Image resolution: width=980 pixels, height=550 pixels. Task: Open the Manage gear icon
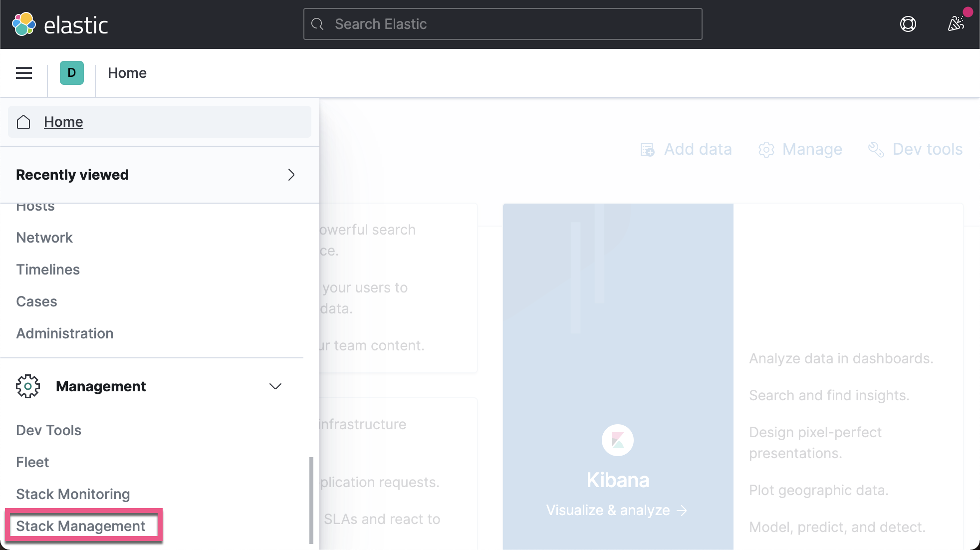767,149
